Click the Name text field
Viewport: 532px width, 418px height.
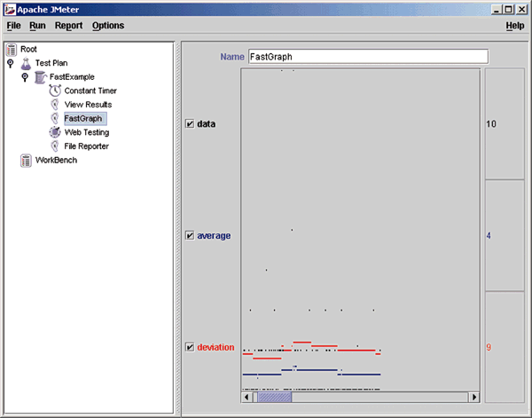pyautogui.click(x=367, y=56)
